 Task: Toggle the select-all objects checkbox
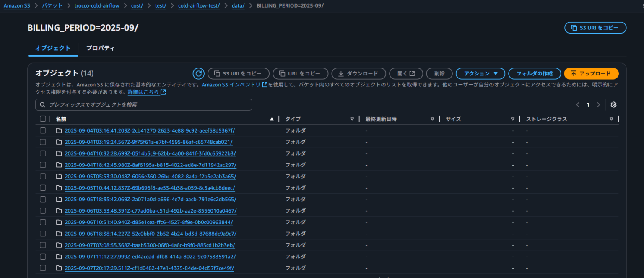pyautogui.click(x=43, y=119)
